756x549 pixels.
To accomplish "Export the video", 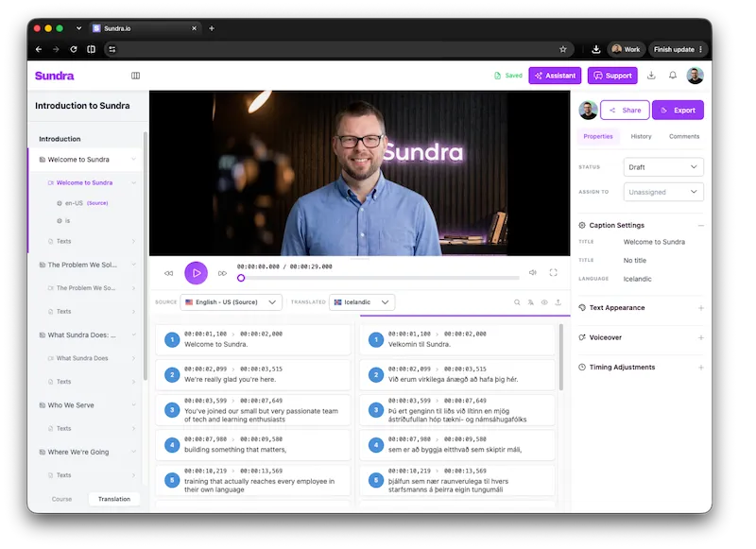I will (678, 111).
